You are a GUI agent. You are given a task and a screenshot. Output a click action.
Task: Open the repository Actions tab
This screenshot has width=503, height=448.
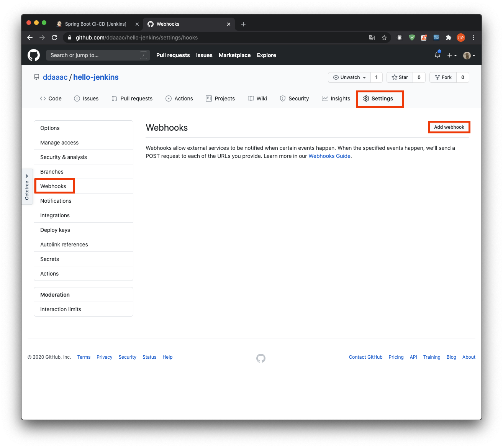pos(179,98)
